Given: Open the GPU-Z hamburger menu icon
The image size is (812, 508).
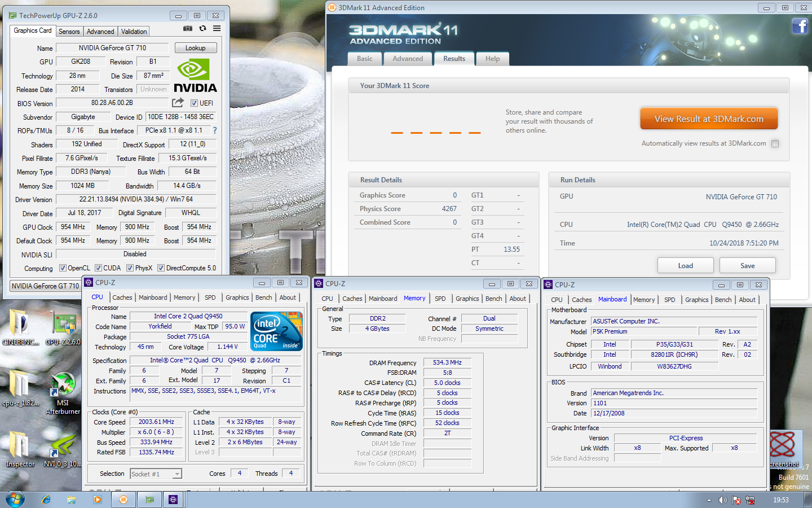Looking at the screenshot, I should pyautogui.click(x=217, y=28).
